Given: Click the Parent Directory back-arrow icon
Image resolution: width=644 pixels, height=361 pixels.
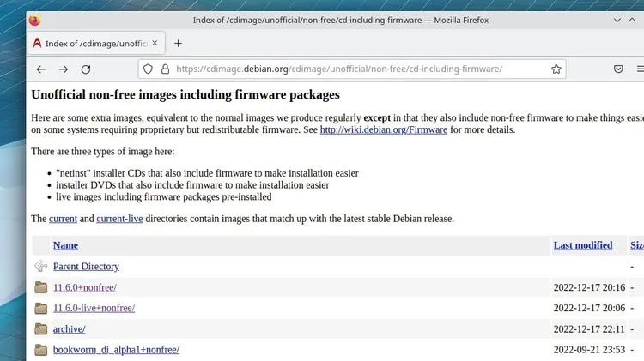Looking at the screenshot, I should [40, 266].
